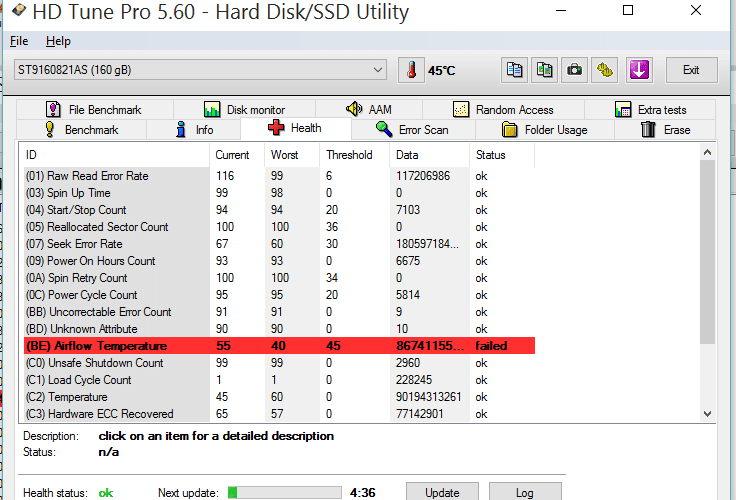Click the Current column header
The height and width of the screenshot is (500, 736).
[x=237, y=155]
